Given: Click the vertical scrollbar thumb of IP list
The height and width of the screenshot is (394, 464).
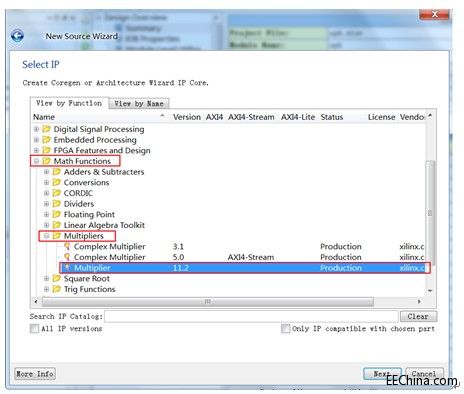Looking at the screenshot, I should (430, 213).
